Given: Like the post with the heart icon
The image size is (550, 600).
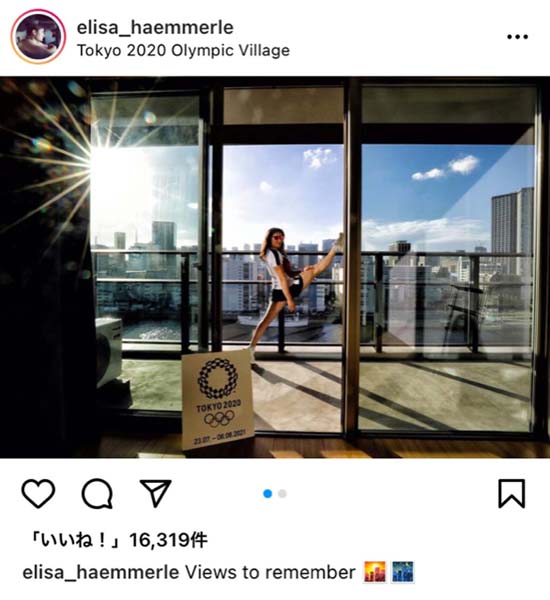Looking at the screenshot, I should pyautogui.click(x=38, y=494).
